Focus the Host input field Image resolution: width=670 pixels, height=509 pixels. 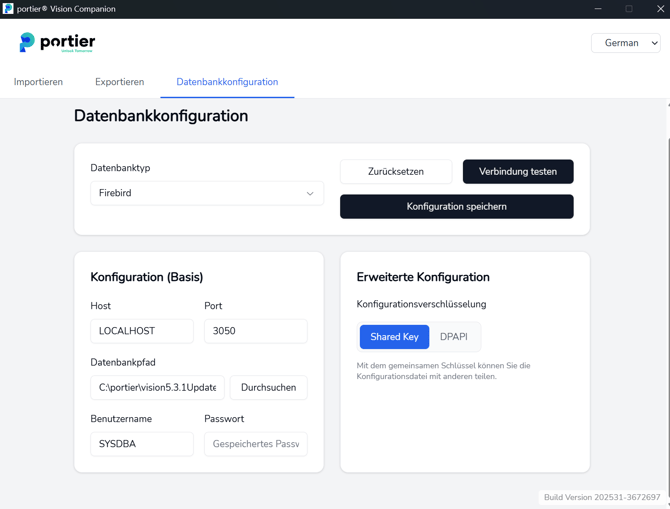click(142, 331)
